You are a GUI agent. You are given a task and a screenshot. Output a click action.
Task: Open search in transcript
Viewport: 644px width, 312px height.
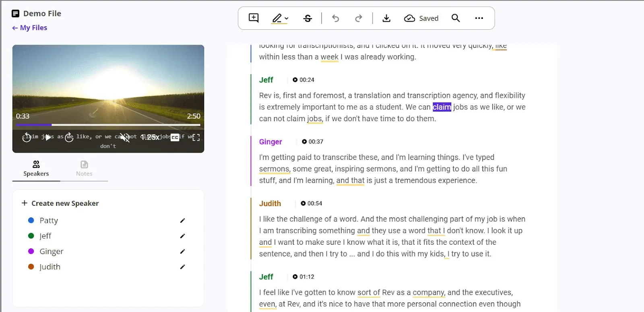tap(456, 18)
